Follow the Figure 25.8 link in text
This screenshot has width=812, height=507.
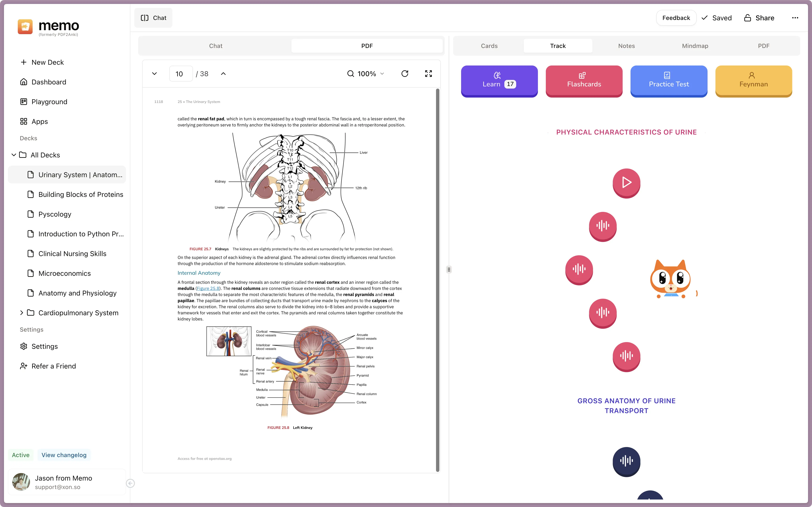click(x=208, y=288)
